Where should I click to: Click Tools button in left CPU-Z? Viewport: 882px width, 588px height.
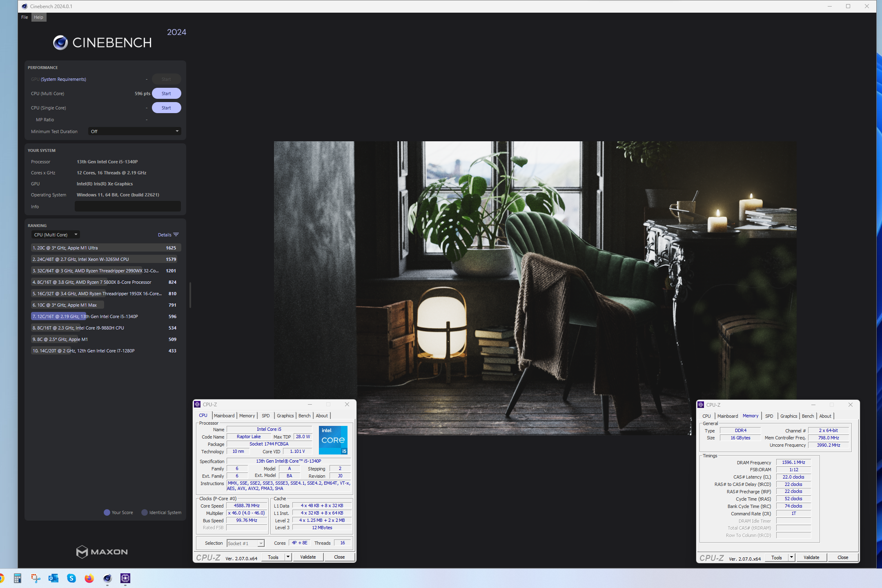(x=273, y=557)
